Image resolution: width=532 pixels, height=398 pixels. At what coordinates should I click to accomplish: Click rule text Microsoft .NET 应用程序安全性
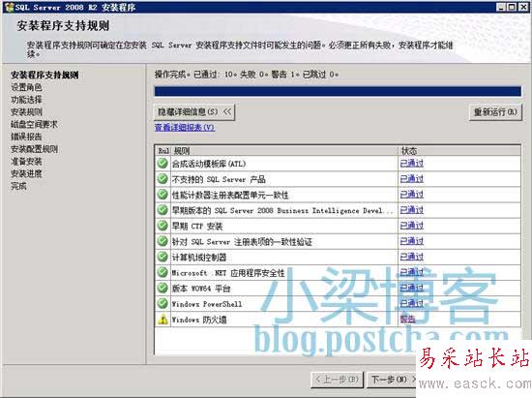click(x=228, y=273)
